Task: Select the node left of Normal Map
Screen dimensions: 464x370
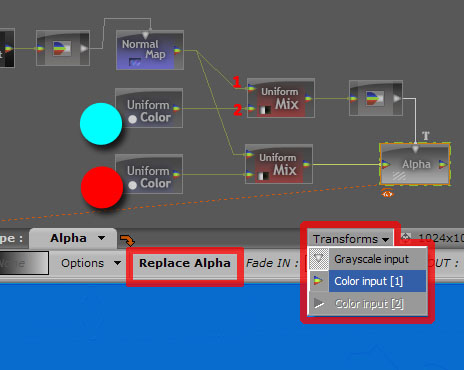Action: click(63, 48)
